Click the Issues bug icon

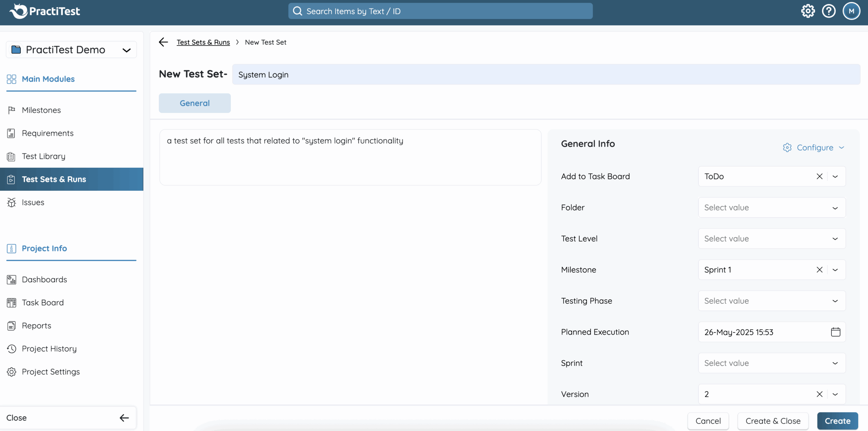point(12,202)
